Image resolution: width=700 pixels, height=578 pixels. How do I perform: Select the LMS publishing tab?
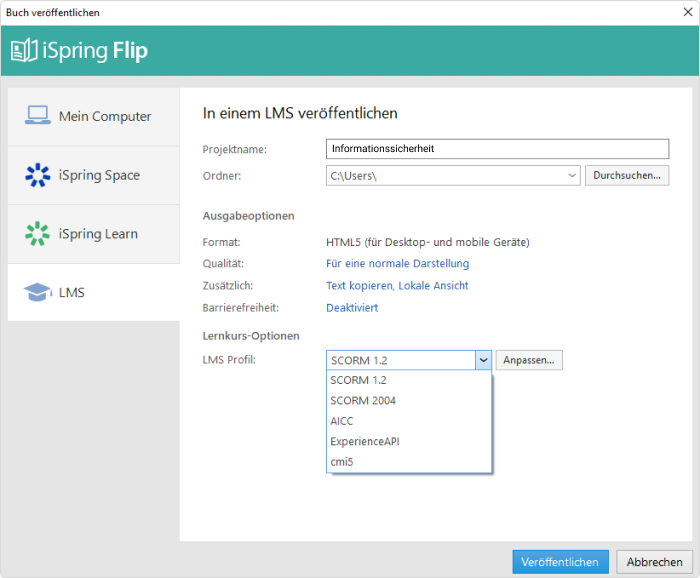94,292
